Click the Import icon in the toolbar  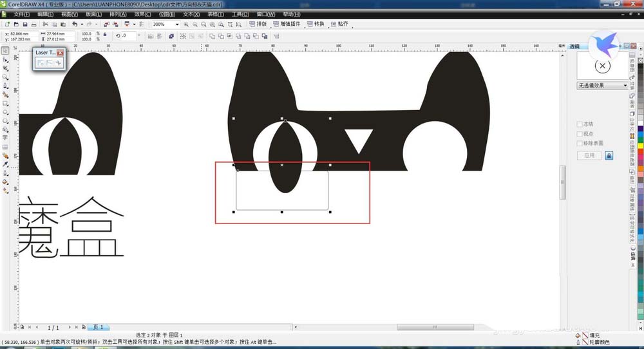[x=106, y=24]
